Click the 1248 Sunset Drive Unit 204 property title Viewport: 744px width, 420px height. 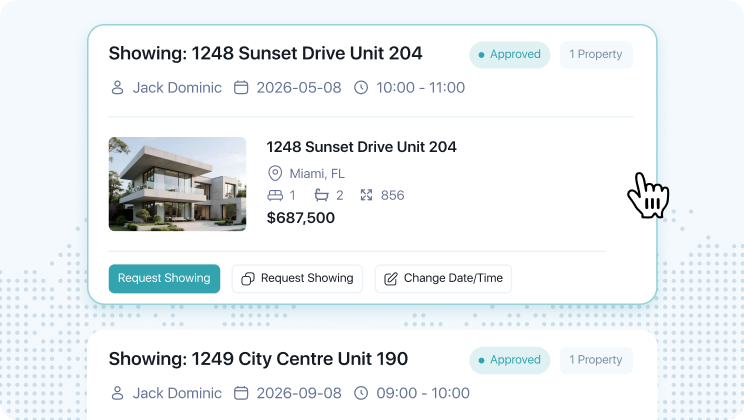coord(362,147)
